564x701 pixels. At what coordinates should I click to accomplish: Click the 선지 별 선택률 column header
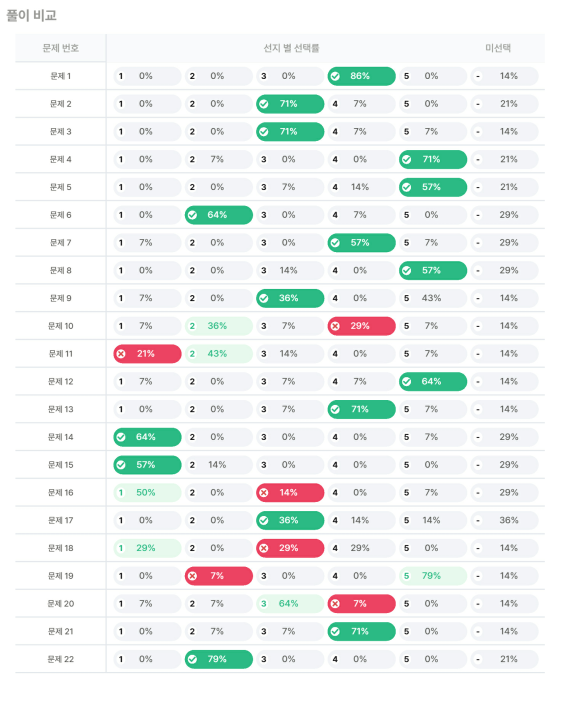[x=291, y=48]
